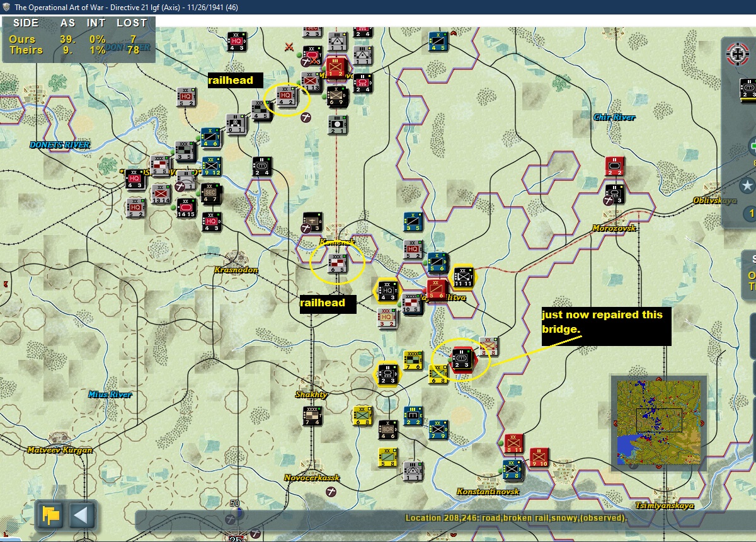The height and width of the screenshot is (542, 756).
Task: Select the gray corps counter showing 4 5
Action: pos(261,110)
